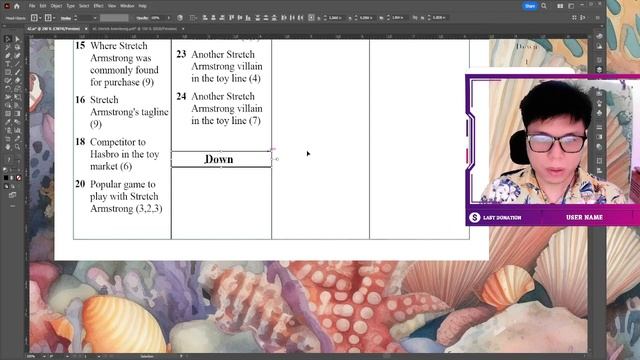Toggle the Change Screen Mode button
Screen dimensions: 640x360
point(12,196)
